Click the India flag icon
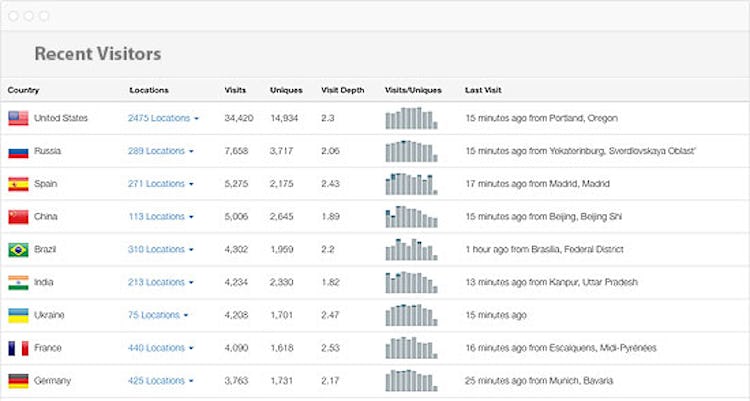The height and width of the screenshot is (401, 750). (18, 283)
